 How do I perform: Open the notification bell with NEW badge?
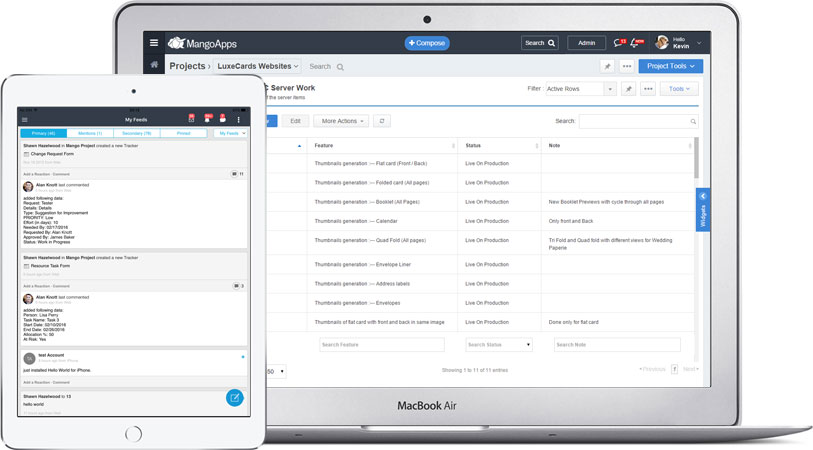(x=636, y=43)
